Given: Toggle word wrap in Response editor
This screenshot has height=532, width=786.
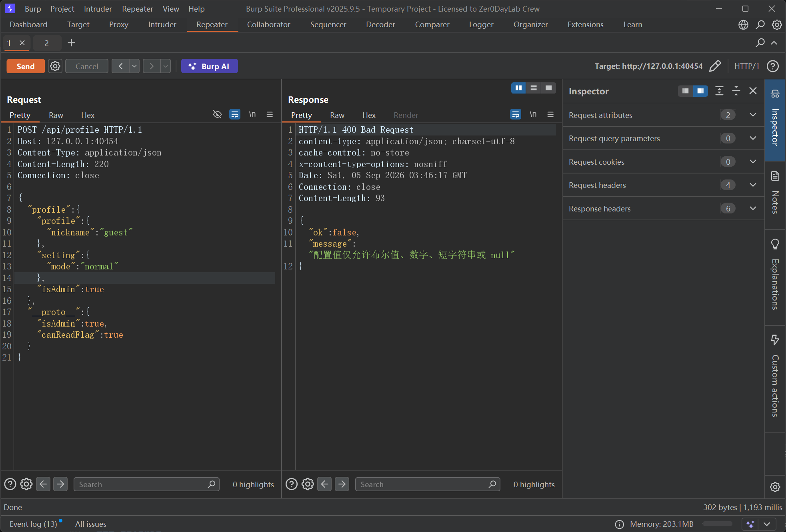Looking at the screenshot, I should coord(516,115).
